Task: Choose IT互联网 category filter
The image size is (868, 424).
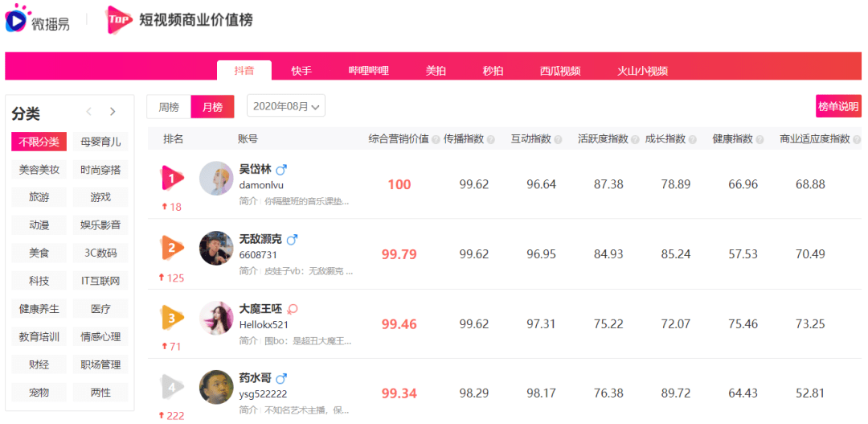Action: point(100,281)
